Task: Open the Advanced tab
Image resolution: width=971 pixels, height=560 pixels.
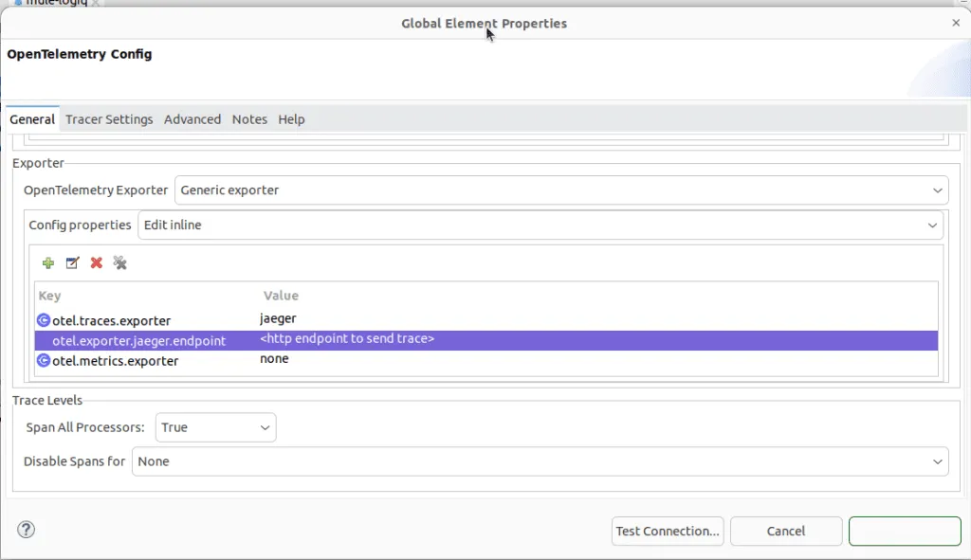Action: (192, 119)
